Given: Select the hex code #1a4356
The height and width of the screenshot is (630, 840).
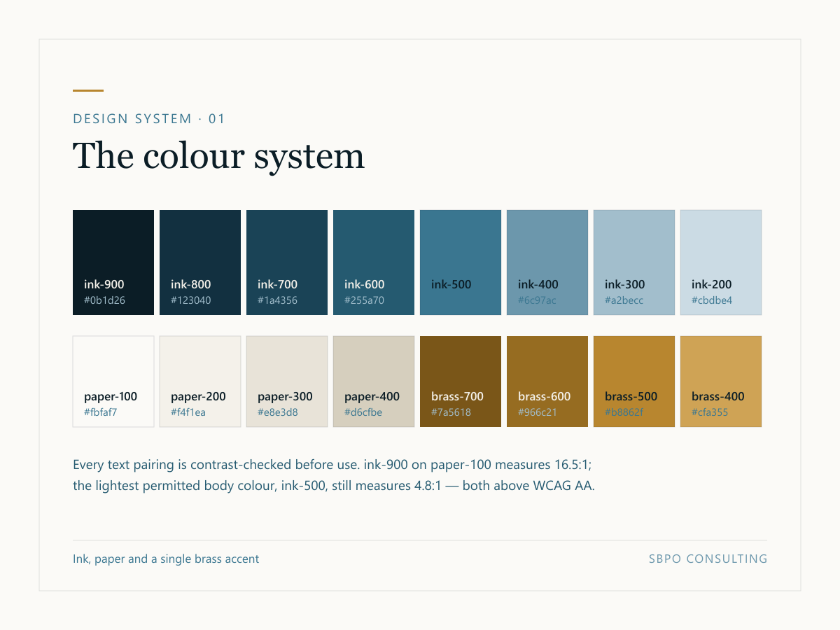Looking at the screenshot, I should coord(277,300).
